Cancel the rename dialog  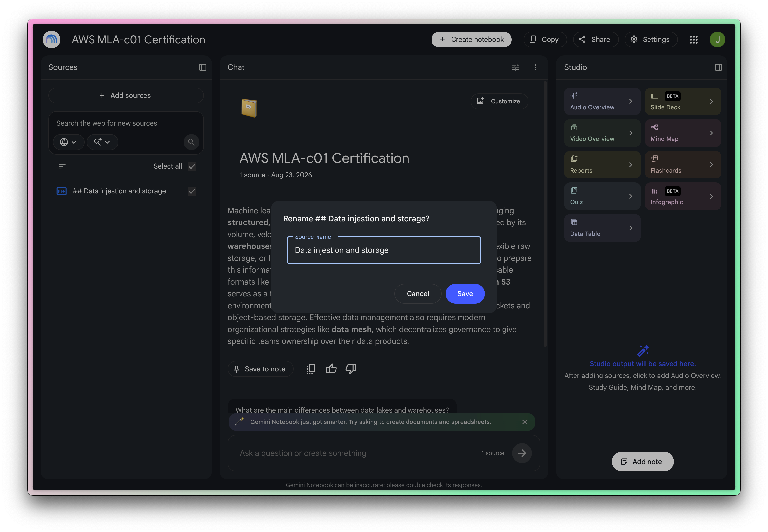point(418,294)
